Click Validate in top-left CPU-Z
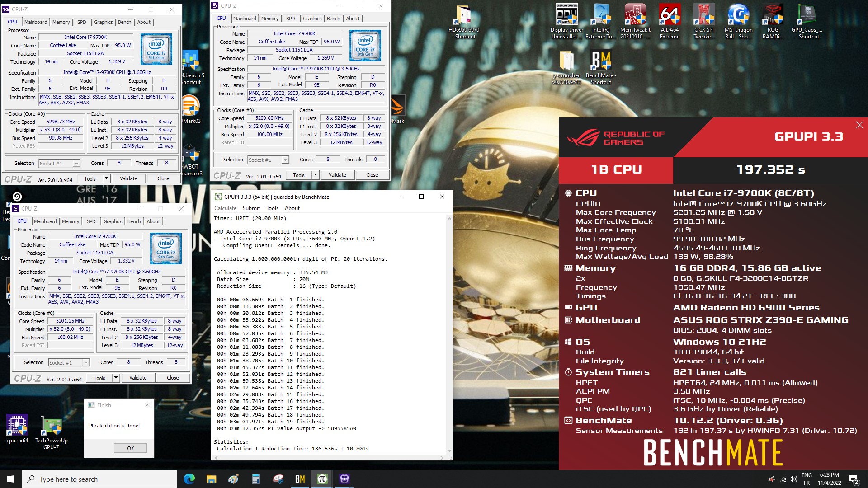This screenshot has height=488, width=868. [128, 178]
